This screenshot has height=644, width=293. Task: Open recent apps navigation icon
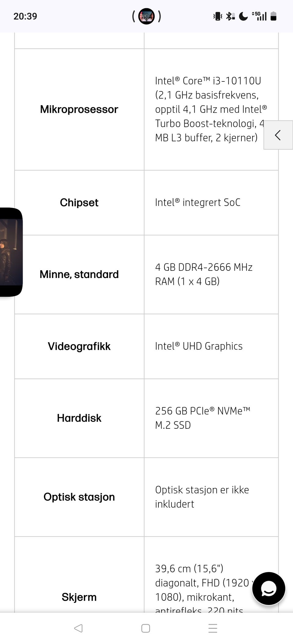pyautogui.click(x=213, y=628)
